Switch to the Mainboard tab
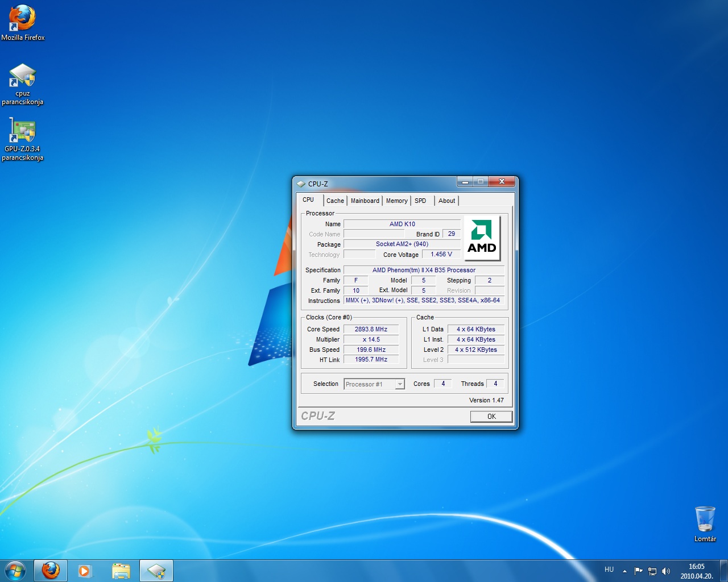The image size is (728, 582). tap(365, 201)
